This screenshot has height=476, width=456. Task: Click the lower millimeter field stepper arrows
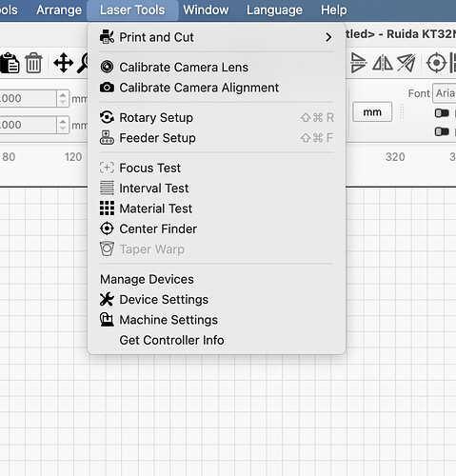(63, 125)
